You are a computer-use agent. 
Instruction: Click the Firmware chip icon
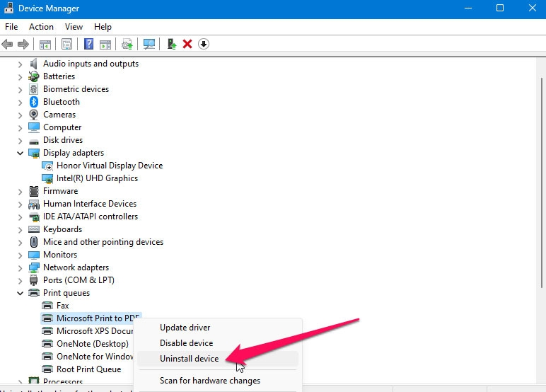coord(34,191)
